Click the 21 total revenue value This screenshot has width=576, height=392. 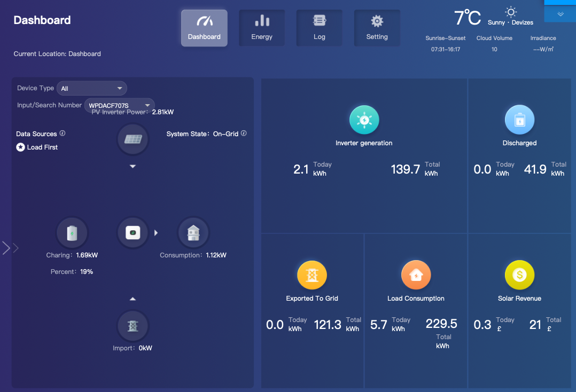(535, 325)
